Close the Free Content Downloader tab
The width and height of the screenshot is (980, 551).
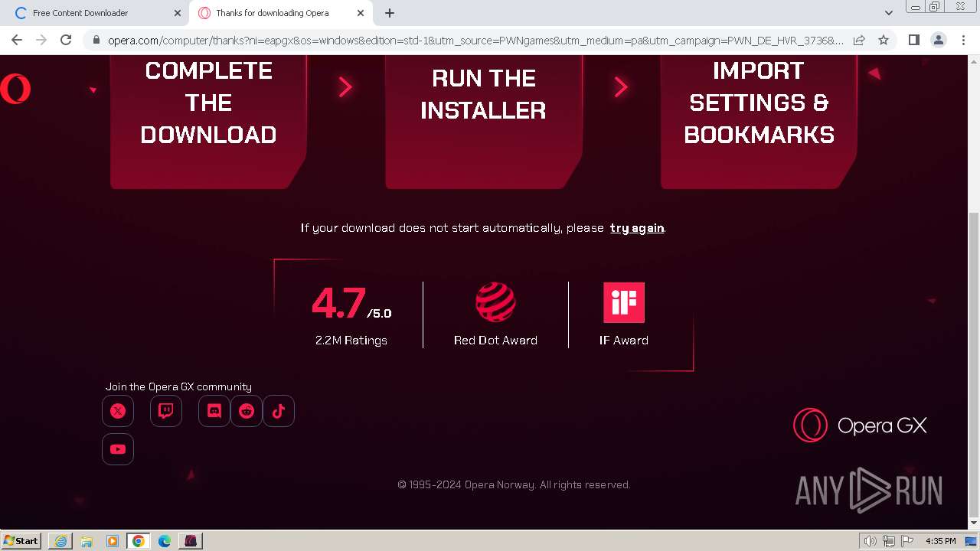click(177, 13)
